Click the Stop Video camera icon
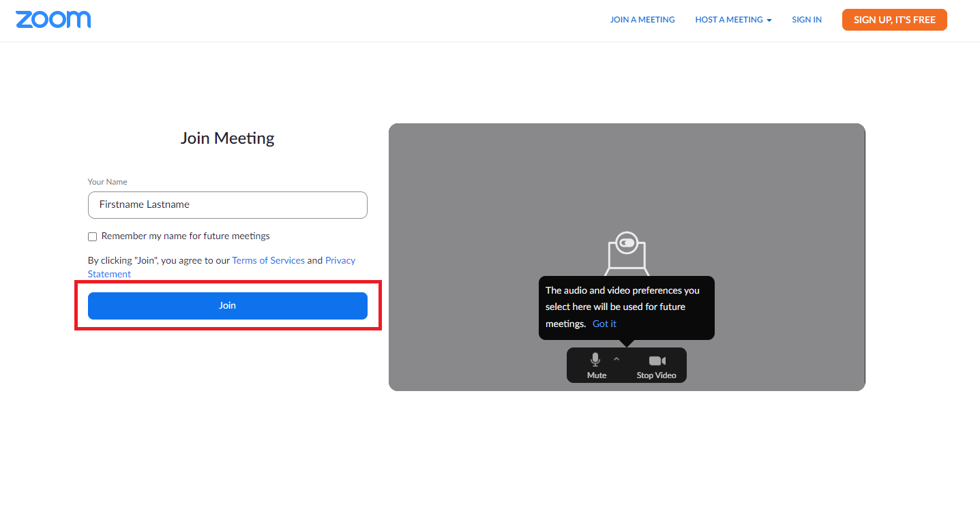 pyautogui.click(x=657, y=360)
